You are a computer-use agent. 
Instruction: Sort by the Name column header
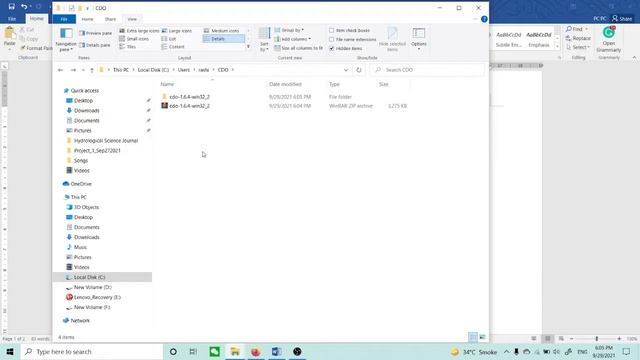pyautogui.click(x=167, y=84)
